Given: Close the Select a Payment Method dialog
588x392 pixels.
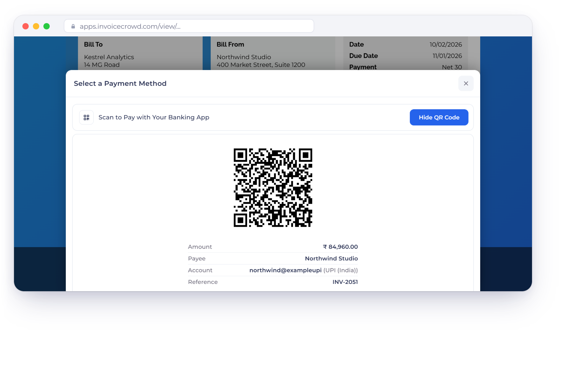Looking at the screenshot, I should tap(466, 83).
